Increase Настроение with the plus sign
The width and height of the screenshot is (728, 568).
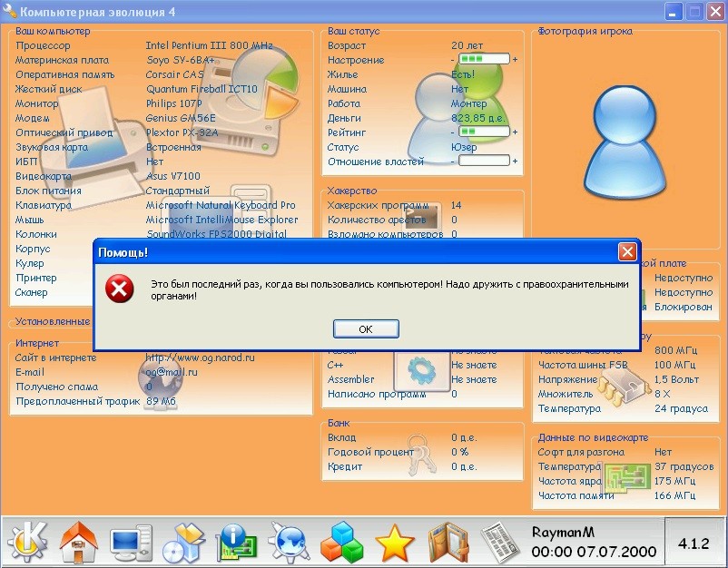515,59
